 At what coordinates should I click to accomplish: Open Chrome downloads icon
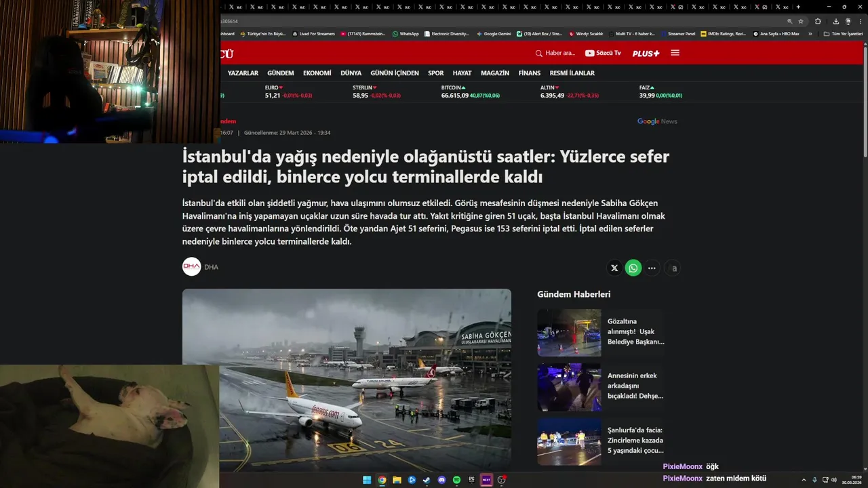[835, 21]
